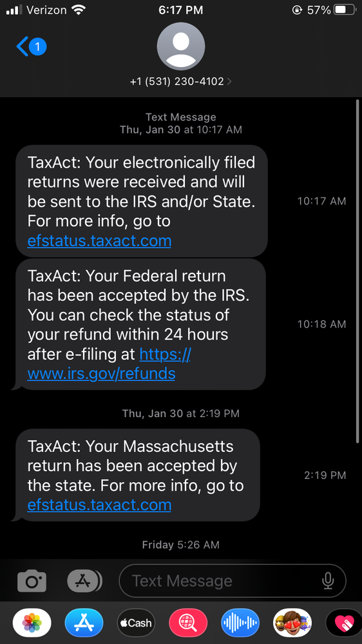Open the camera icon beside text field
Viewport: 362px width, 644px height.
(x=32, y=581)
